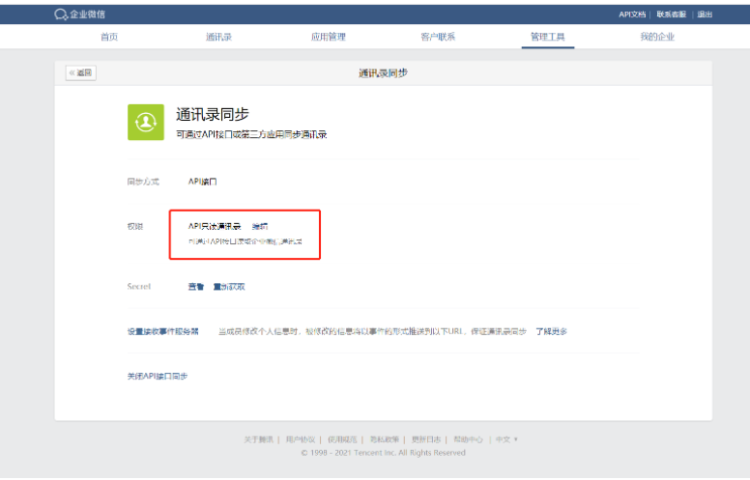Open 帮助中心 in the footer
This screenshot has height=480, width=750.
pyautogui.click(x=468, y=439)
